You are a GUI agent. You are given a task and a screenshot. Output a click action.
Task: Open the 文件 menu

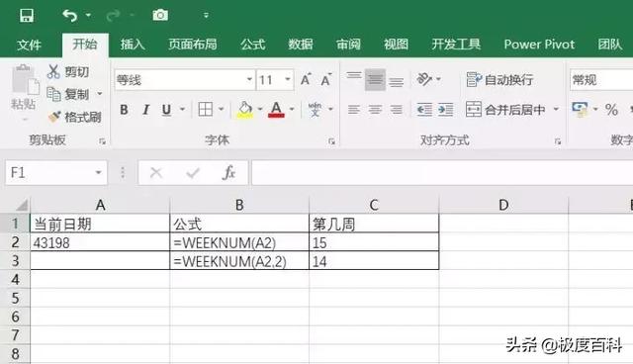click(29, 45)
